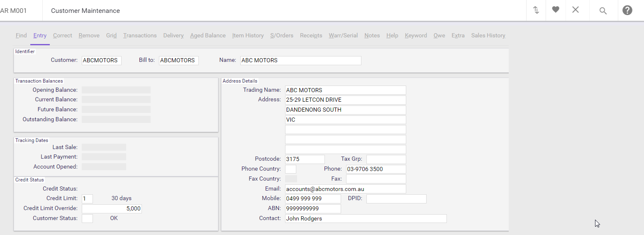Open the Transactions tab
This screenshot has width=644, height=235.
140,35
